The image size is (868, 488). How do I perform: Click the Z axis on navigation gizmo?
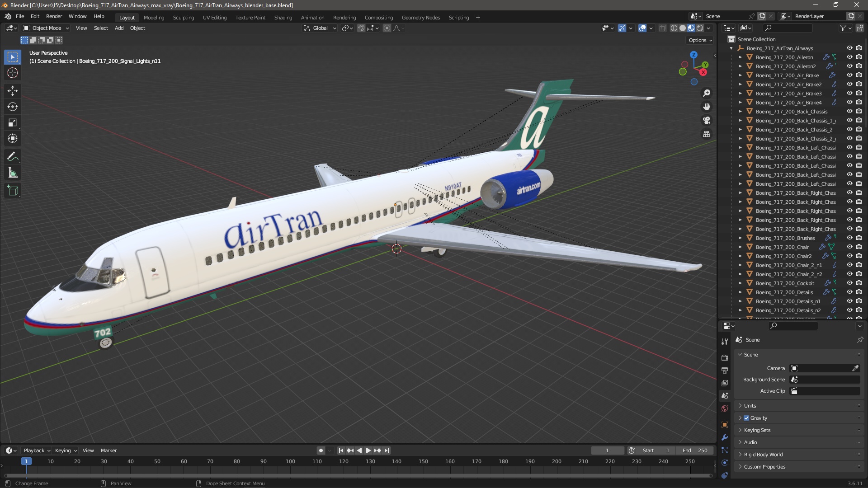[693, 55]
